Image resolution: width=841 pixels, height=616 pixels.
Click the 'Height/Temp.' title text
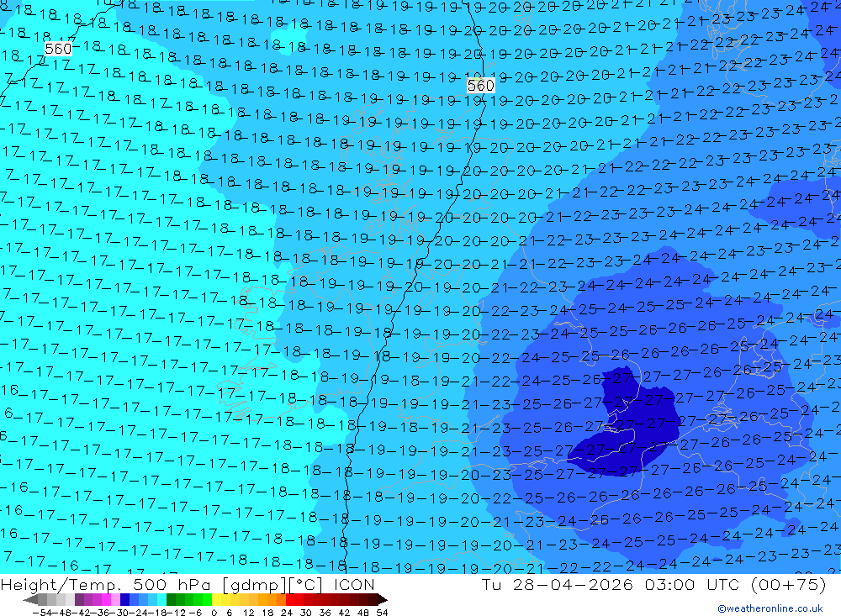coord(63,584)
